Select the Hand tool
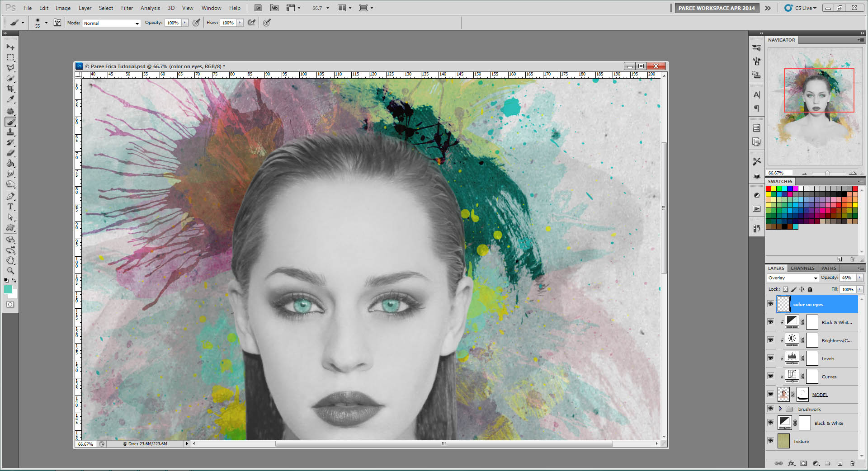 pos(10,260)
